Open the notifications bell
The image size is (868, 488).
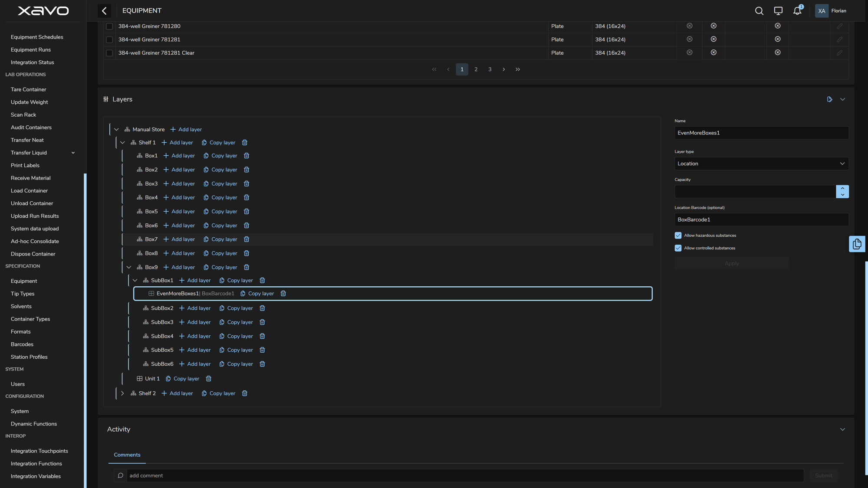(797, 11)
